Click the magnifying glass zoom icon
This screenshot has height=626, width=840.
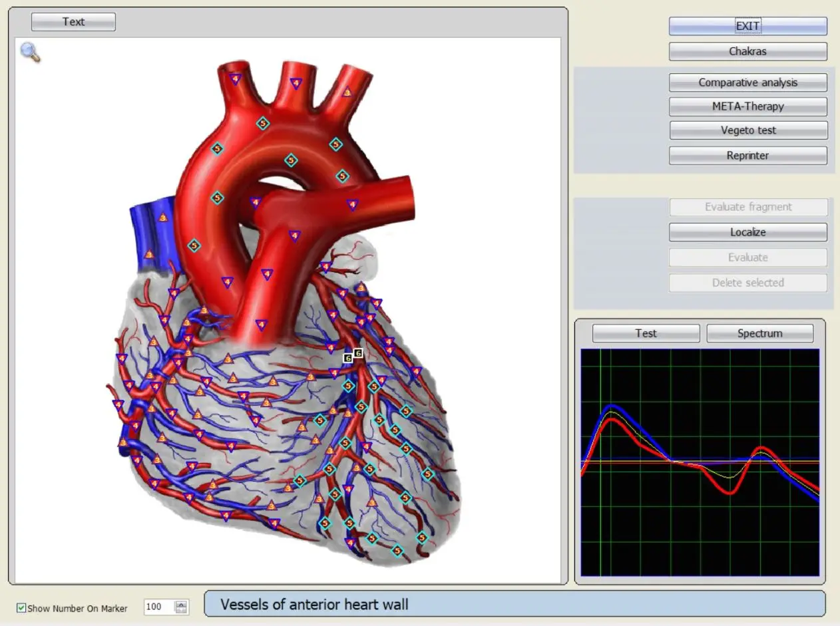(30, 51)
